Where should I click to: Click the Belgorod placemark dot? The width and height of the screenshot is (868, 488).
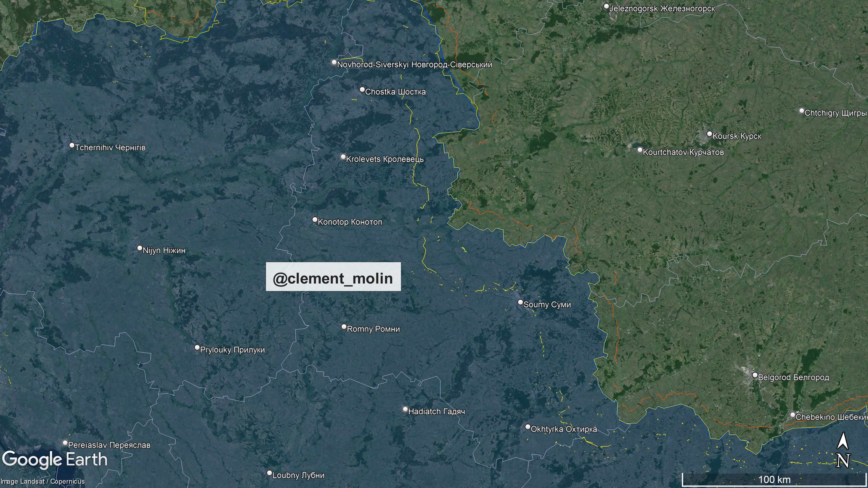tap(755, 375)
